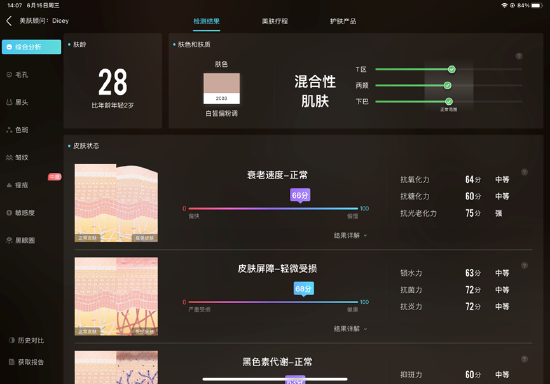
Task: Click the 抗菌力 72分 row
Action: 455,290
